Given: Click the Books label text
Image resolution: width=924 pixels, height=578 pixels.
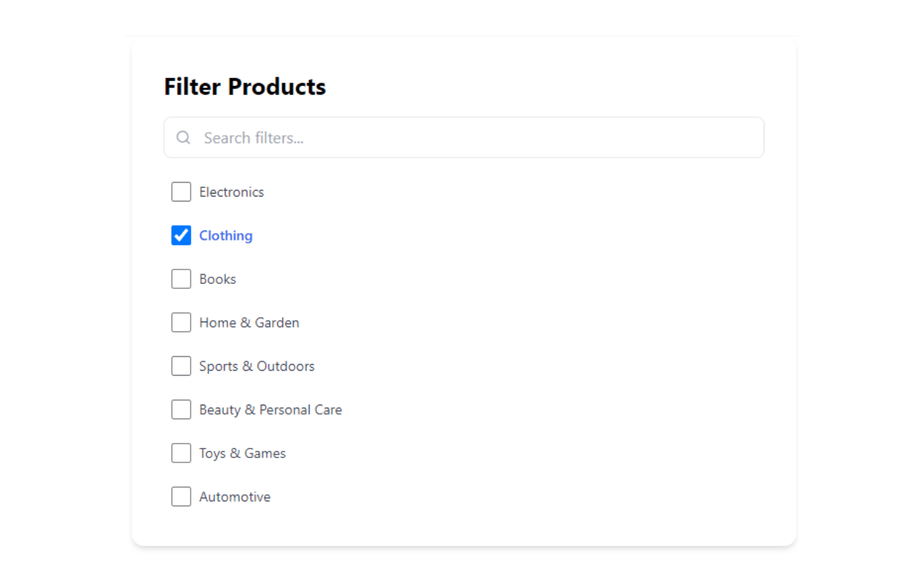Looking at the screenshot, I should (x=218, y=279).
